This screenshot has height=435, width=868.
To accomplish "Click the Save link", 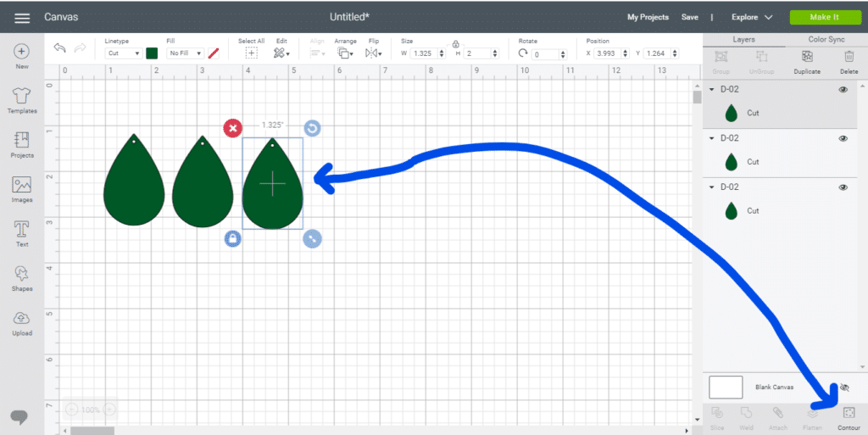I will pyautogui.click(x=690, y=17).
